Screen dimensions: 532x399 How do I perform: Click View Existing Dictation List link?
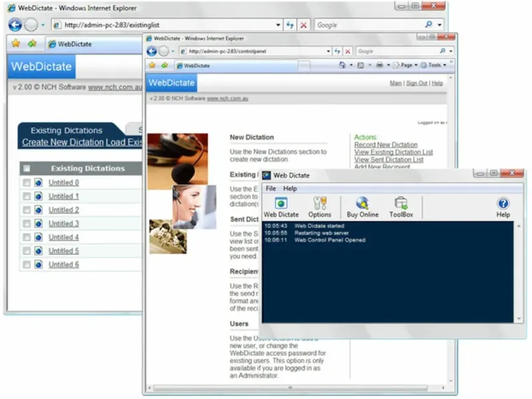394,152
